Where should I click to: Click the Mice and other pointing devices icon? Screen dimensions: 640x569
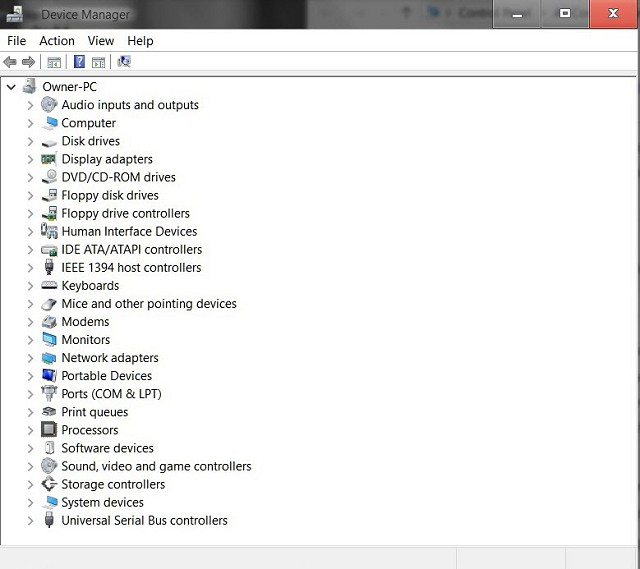point(49,304)
